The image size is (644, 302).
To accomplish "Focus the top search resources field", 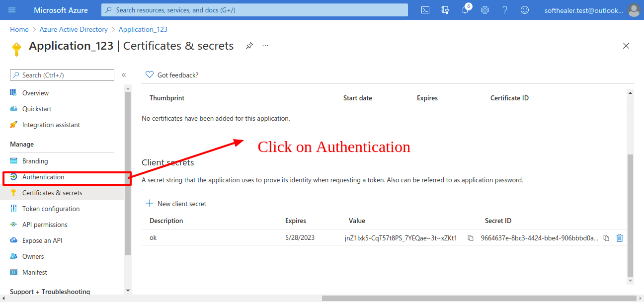I will 254,10.
